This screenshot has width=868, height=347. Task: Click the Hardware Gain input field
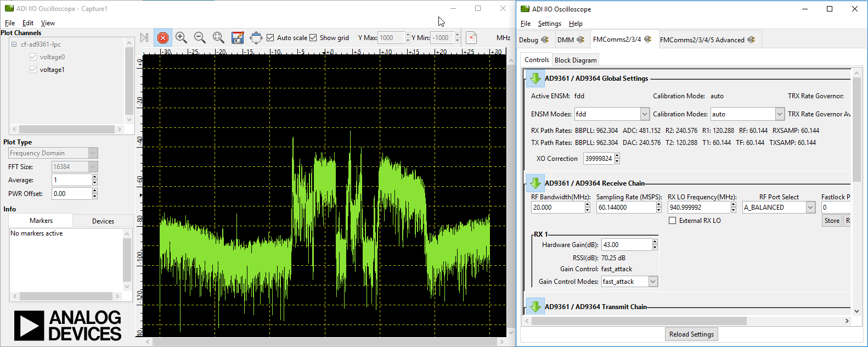coord(627,245)
